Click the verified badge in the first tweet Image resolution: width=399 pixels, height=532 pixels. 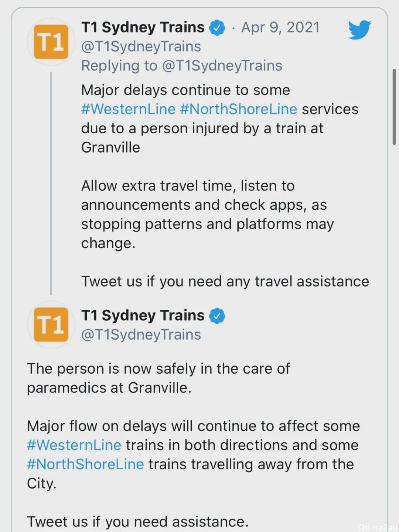pyautogui.click(x=217, y=28)
